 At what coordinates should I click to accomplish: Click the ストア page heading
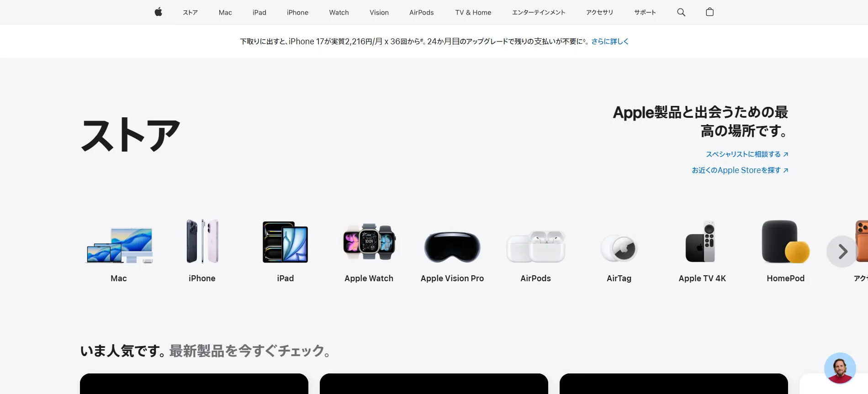131,135
